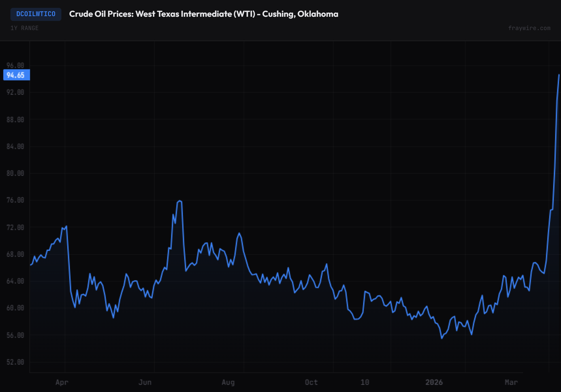Click the Aug label on time axis

(x=228, y=382)
